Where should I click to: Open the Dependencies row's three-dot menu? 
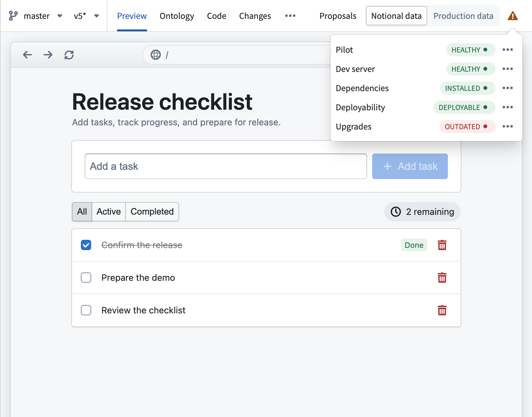tap(508, 88)
